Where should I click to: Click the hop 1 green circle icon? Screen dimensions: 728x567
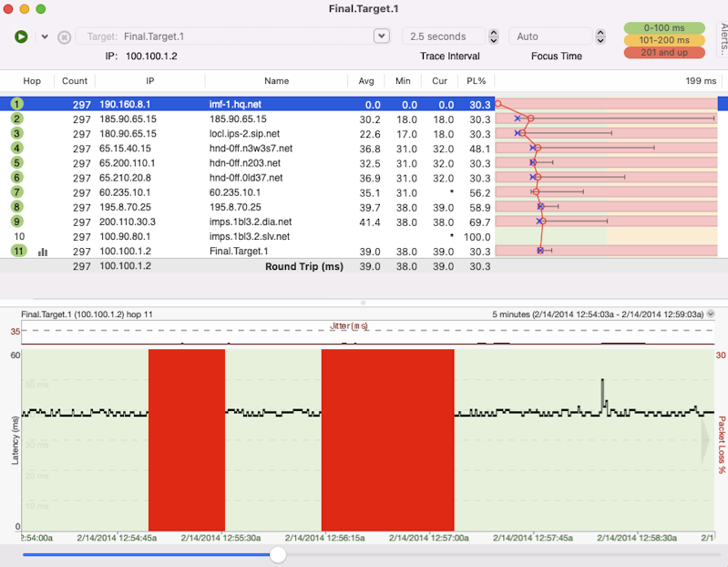(x=18, y=105)
